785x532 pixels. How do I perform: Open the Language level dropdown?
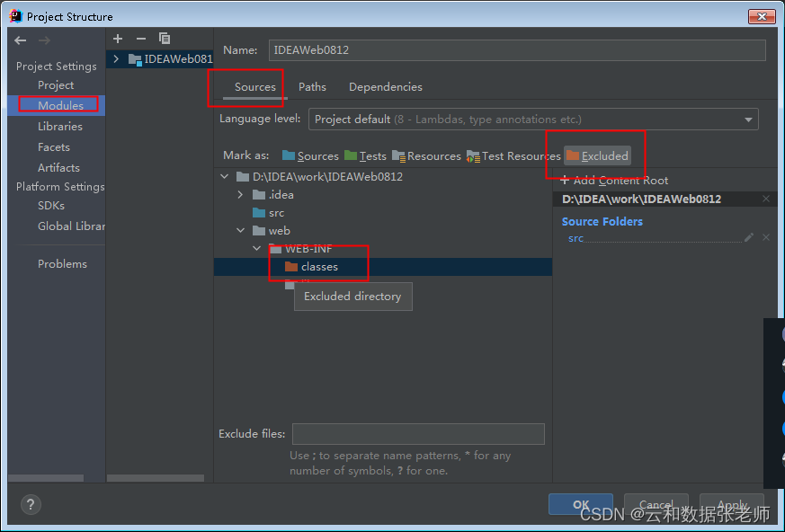pyautogui.click(x=533, y=120)
